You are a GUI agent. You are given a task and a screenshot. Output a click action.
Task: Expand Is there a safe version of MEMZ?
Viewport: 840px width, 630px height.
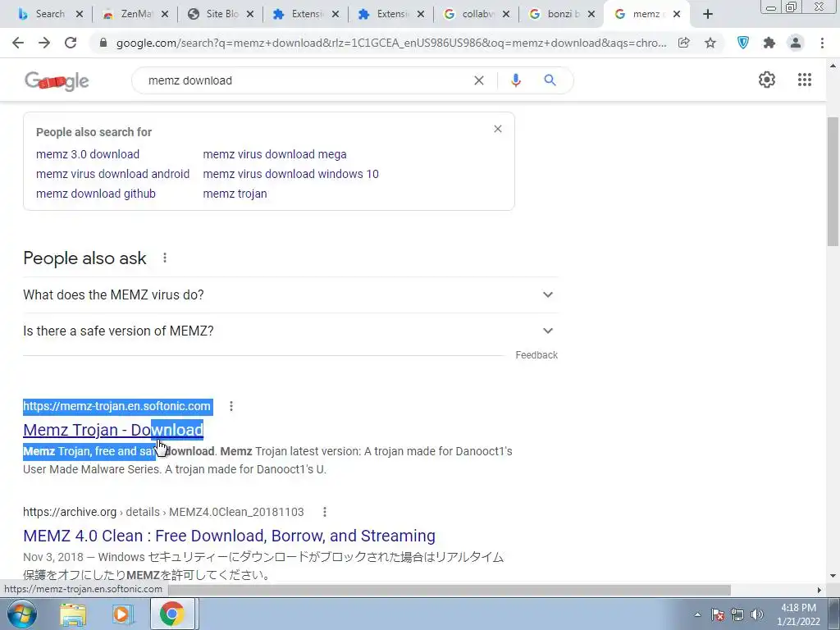[x=290, y=331]
